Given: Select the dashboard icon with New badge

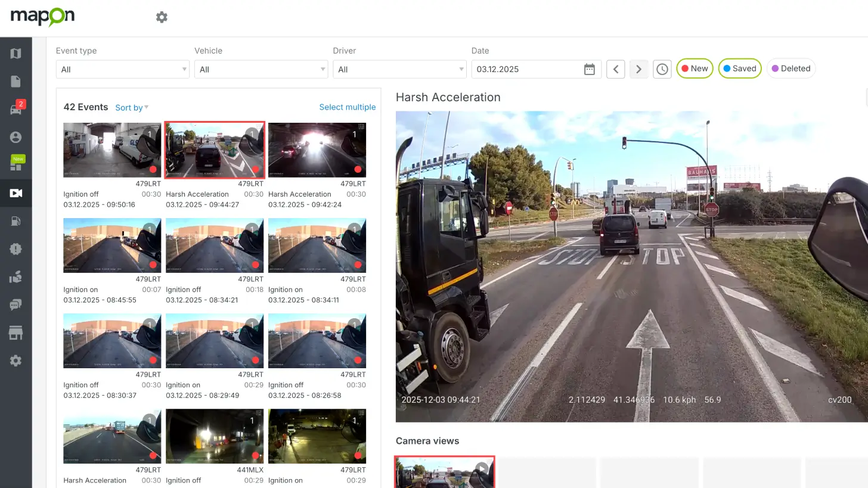Looking at the screenshot, I should click(x=15, y=164).
